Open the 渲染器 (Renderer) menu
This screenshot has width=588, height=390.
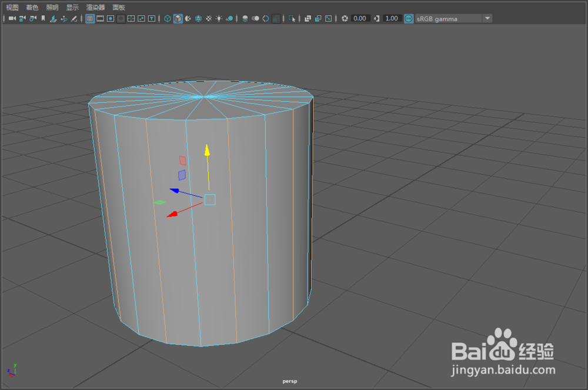click(x=96, y=8)
